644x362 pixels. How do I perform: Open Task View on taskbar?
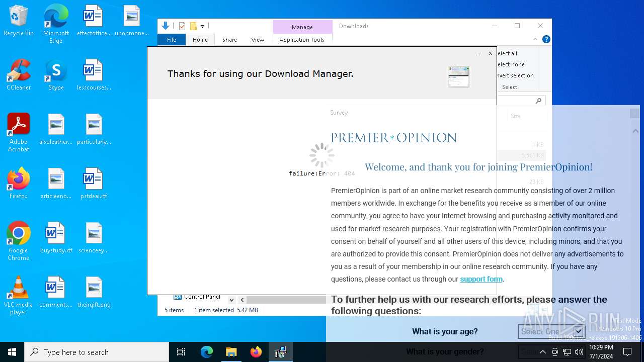181,352
